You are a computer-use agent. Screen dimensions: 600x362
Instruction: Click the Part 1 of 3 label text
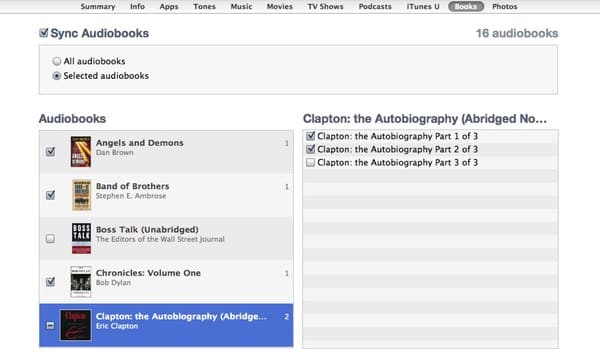click(x=398, y=136)
